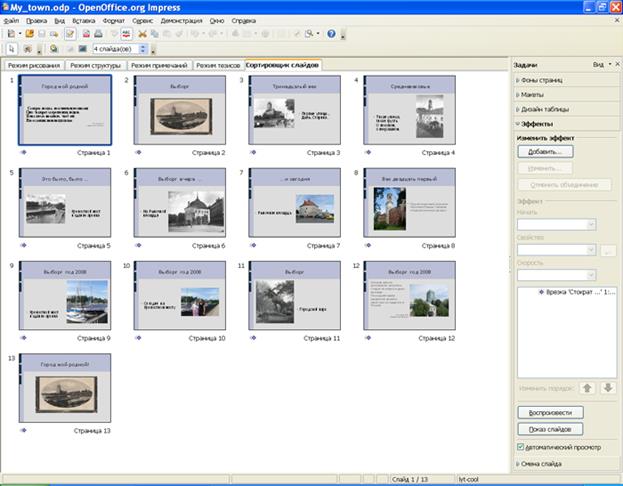623x486 pixels.
Task: Close the Задачи task panel
Action: (615, 63)
